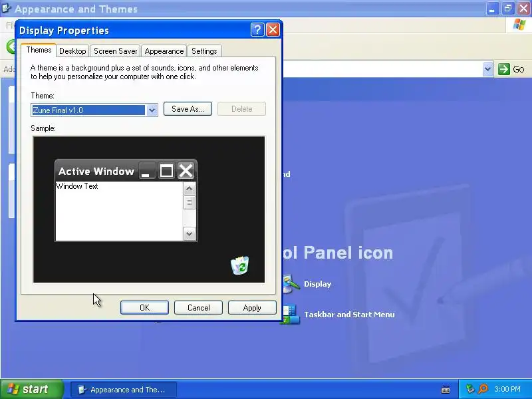Click the sample scrollbar down arrow
This screenshot has height=399, width=532.
[x=190, y=234]
